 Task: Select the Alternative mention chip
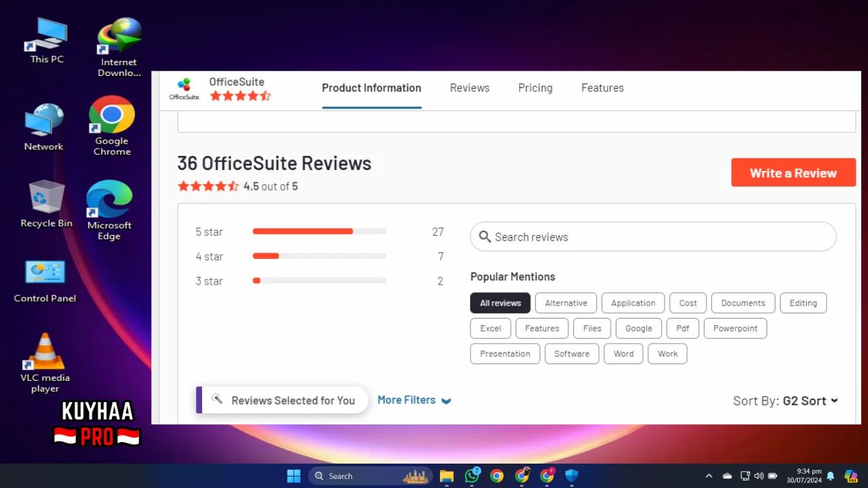pos(566,303)
